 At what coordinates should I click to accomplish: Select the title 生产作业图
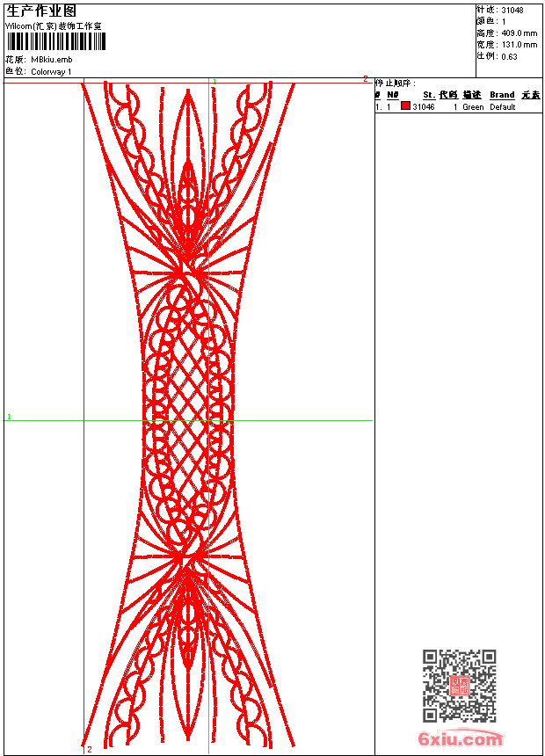(x=41, y=11)
